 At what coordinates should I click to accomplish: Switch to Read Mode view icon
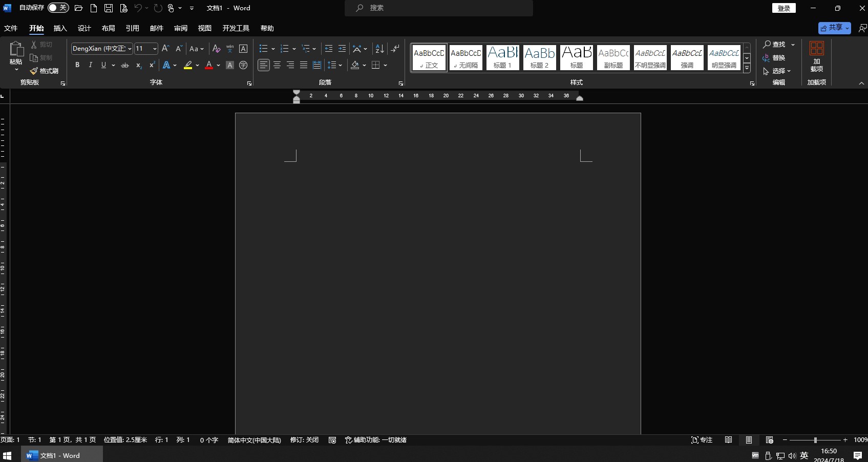(x=728, y=440)
